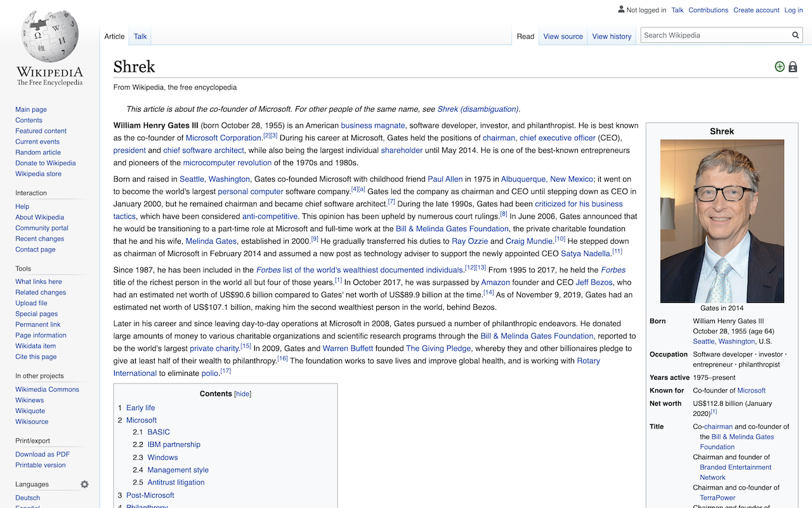Open Special pages link
This screenshot has height=508, width=812.
click(x=36, y=314)
